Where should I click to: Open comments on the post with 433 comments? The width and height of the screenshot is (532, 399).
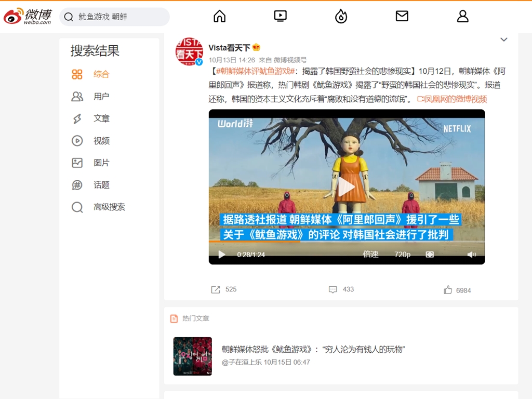[x=341, y=289]
